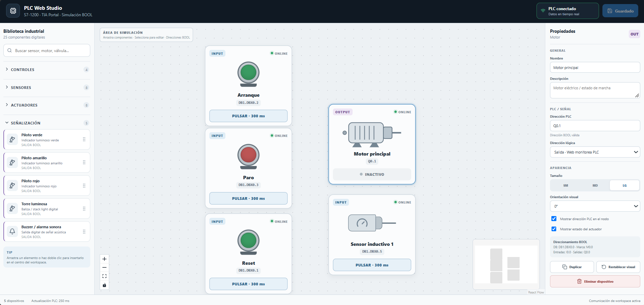The width and height of the screenshot is (644, 305).
Task: Expand the CONTROLES category
Action: 47,70
